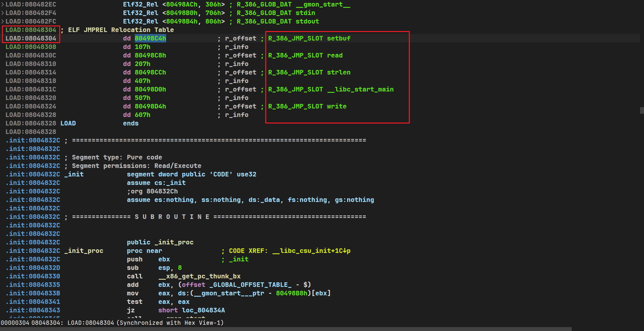
Task: Expand the collapsed stdout Elf32_Rel entry
Action: point(3,22)
